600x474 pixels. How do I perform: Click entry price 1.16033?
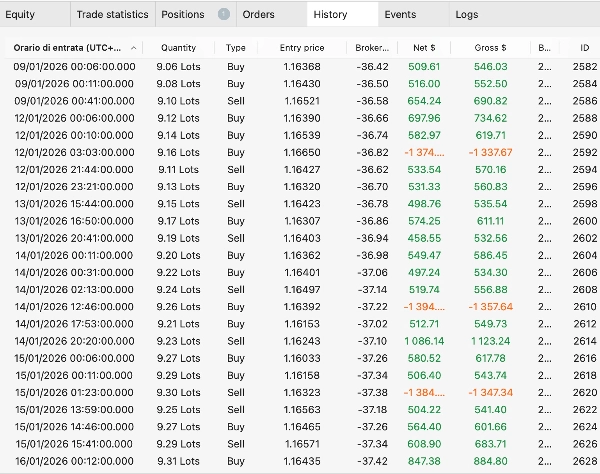coord(302,358)
